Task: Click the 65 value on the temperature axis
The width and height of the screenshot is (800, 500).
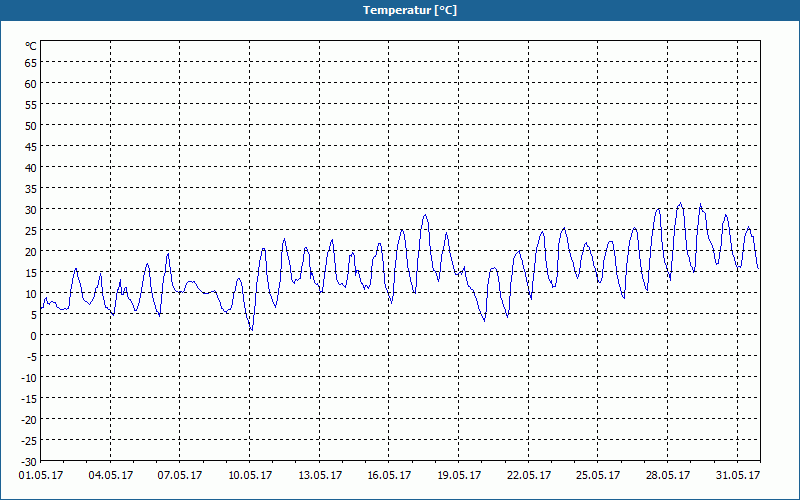Action: [x=31, y=63]
